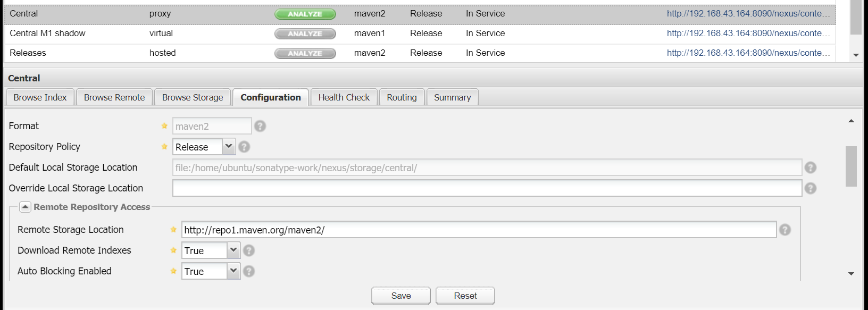
Task: Open the Download Remote Indexes dropdown
Action: (x=233, y=250)
